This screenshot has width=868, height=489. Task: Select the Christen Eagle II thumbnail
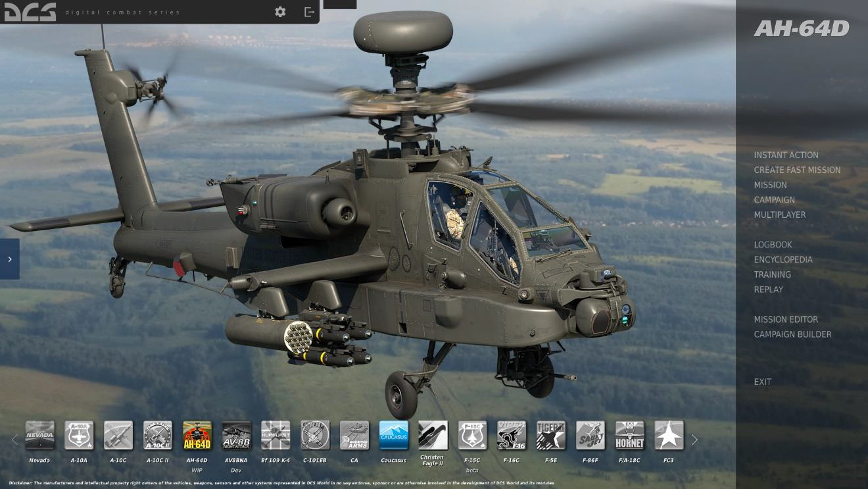(x=433, y=436)
